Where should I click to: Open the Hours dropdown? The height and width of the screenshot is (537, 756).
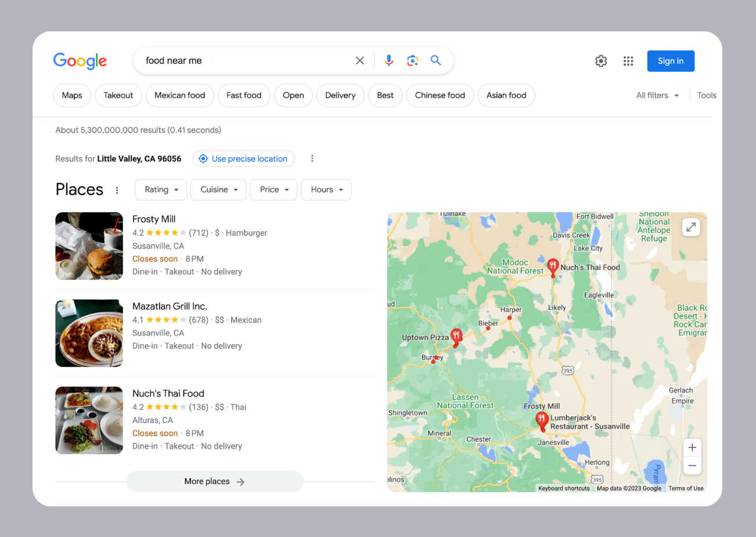pos(326,189)
